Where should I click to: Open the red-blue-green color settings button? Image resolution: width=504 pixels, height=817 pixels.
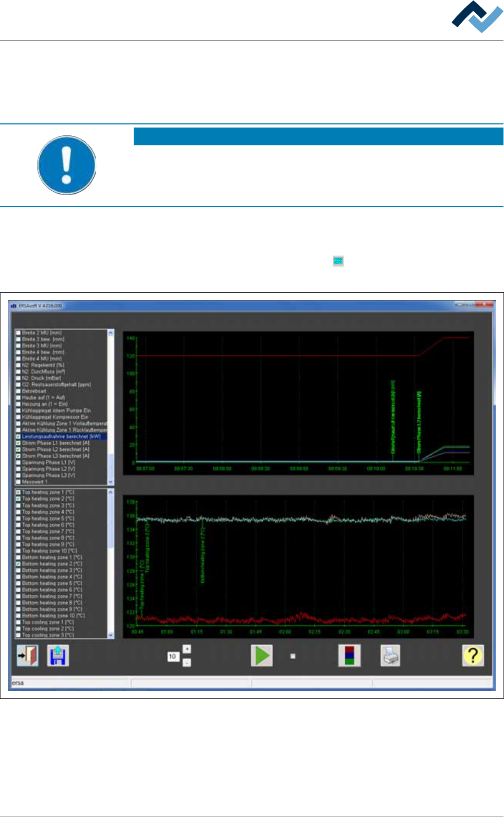(x=349, y=655)
